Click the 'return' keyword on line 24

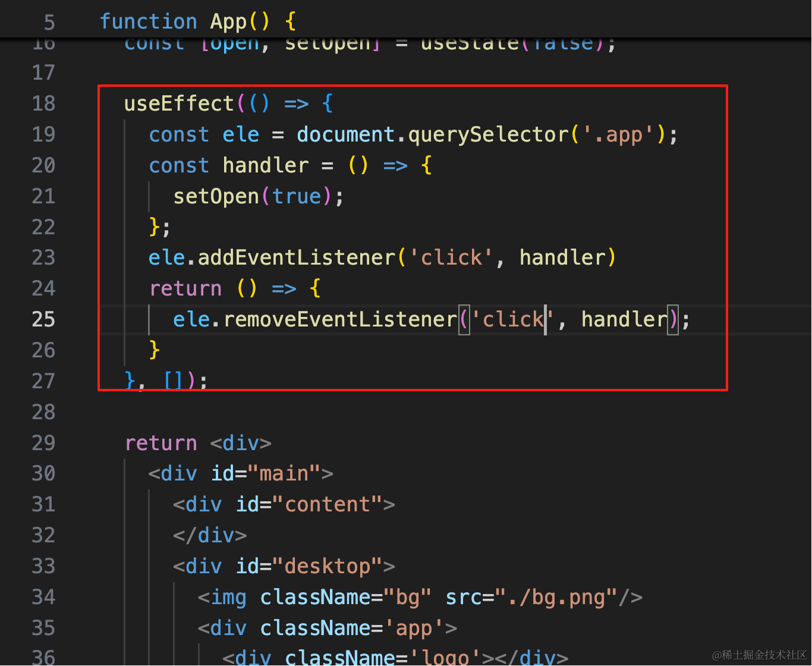[185, 288]
